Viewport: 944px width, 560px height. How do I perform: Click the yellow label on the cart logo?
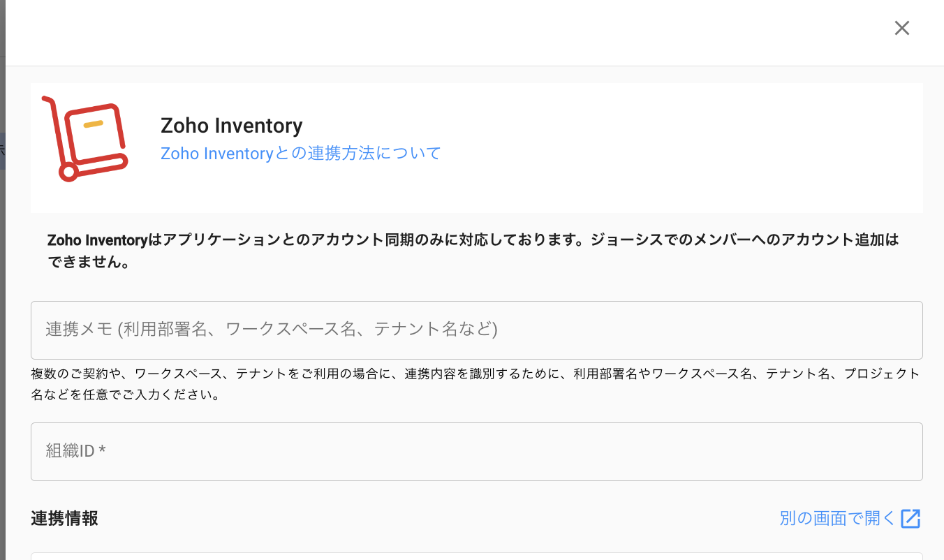click(x=93, y=125)
